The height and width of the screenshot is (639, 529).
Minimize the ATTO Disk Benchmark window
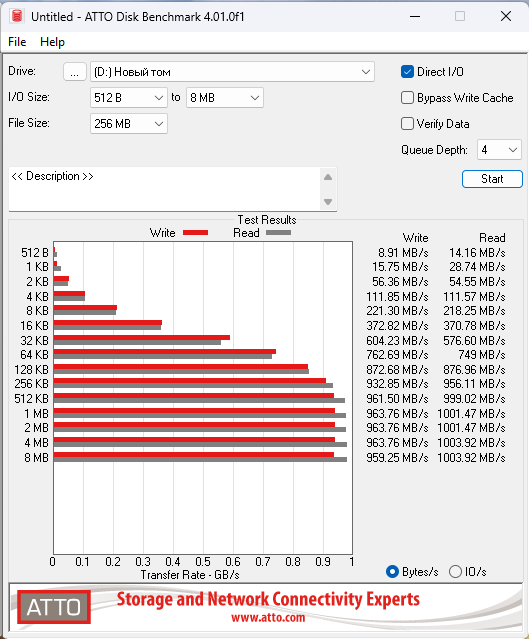tap(415, 16)
